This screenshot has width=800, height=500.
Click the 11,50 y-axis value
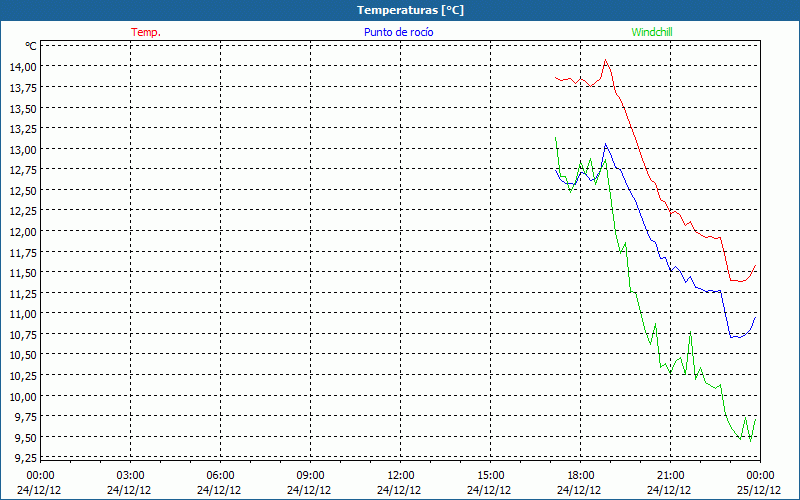pyautogui.click(x=23, y=272)
